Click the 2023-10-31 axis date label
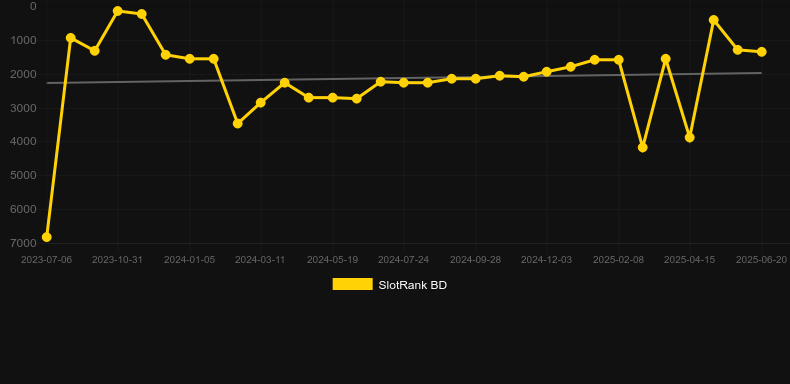The image size is (790, 384). (x=117, y=260)
